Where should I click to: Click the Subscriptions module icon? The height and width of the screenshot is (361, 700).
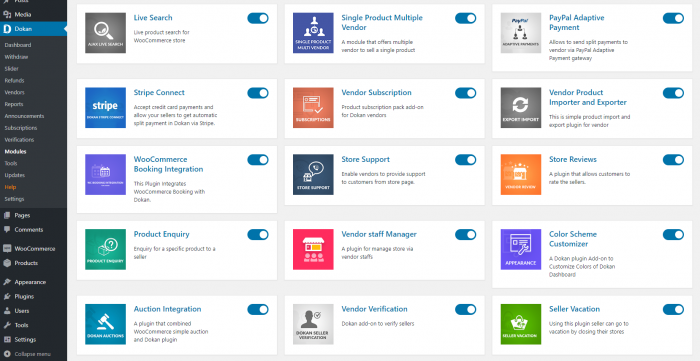pos(313,108)
